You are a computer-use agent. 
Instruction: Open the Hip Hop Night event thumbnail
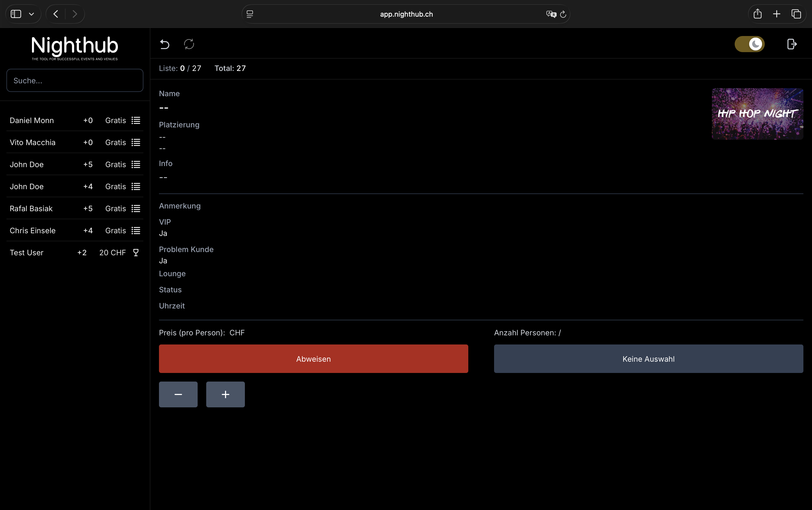[x=757, y=114]
